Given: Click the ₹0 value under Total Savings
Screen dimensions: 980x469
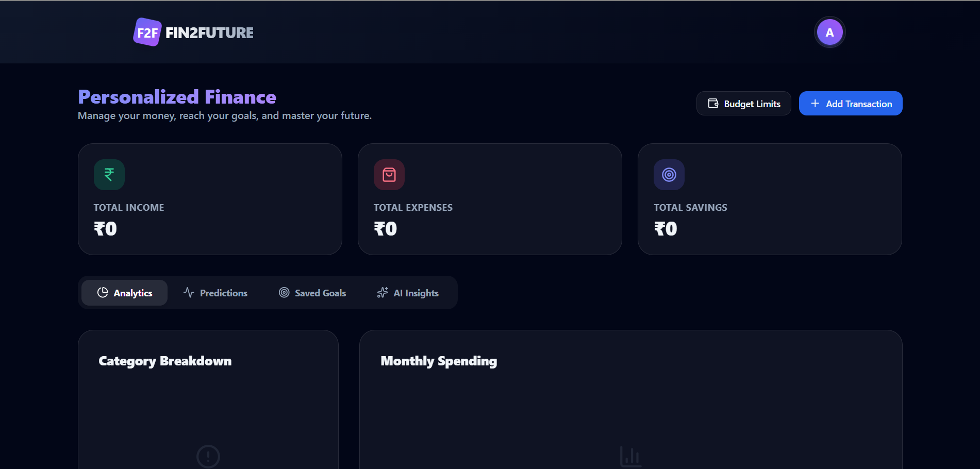Looking at the screenshot, I should (x=666, y=229).
